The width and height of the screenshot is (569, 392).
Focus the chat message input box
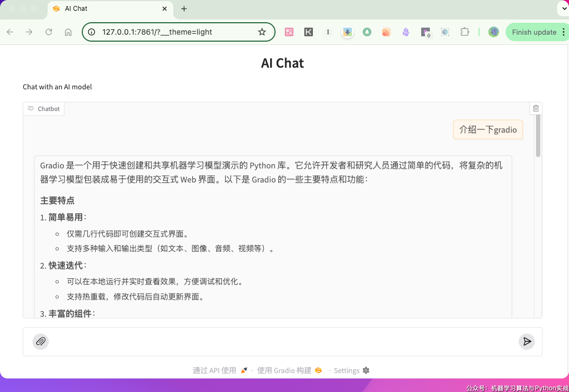pos(283,342)
